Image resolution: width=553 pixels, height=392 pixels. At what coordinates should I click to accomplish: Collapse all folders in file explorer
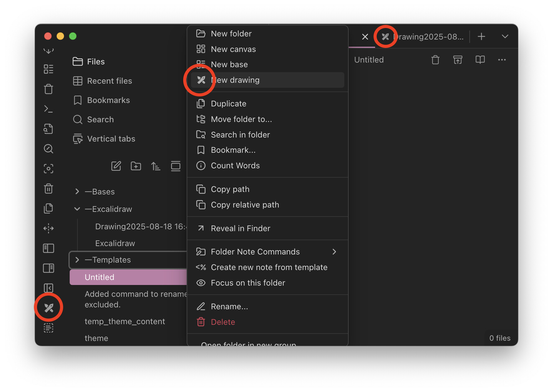pos(175,166)
